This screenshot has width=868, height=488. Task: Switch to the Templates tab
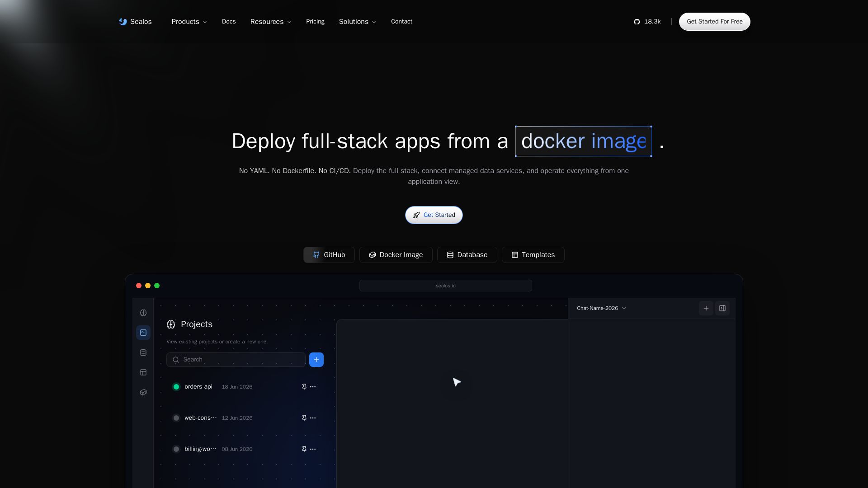(533, 255)
